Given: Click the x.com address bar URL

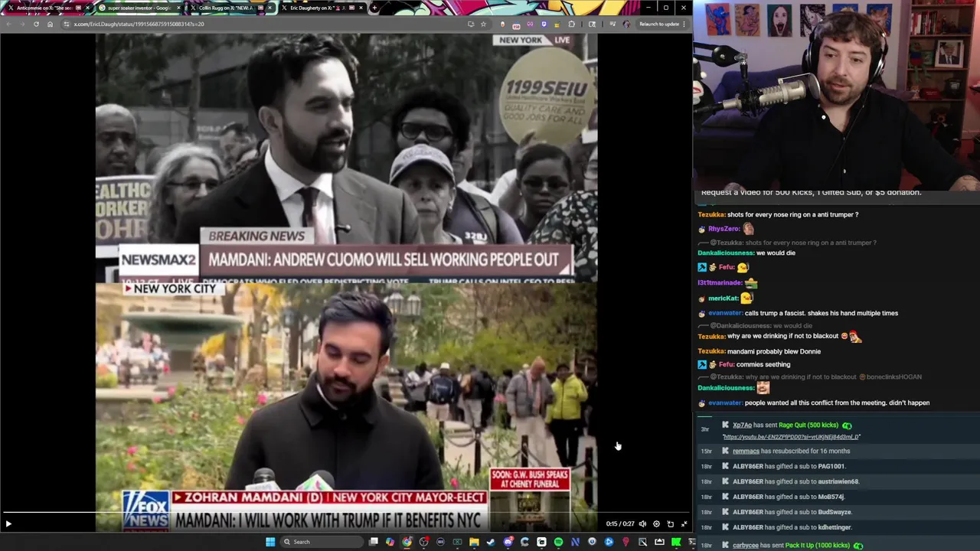Looking at the screenshot, I should point(139,24).
